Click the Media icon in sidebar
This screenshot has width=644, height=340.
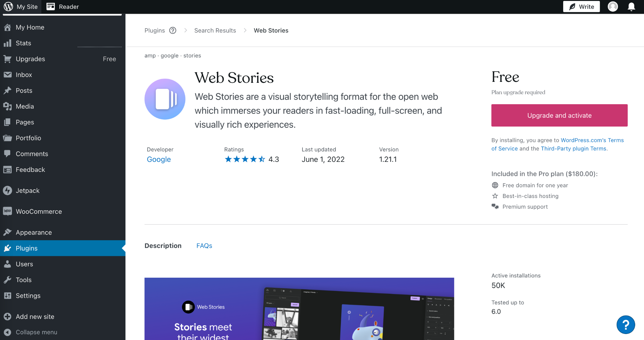click(8, 106)
